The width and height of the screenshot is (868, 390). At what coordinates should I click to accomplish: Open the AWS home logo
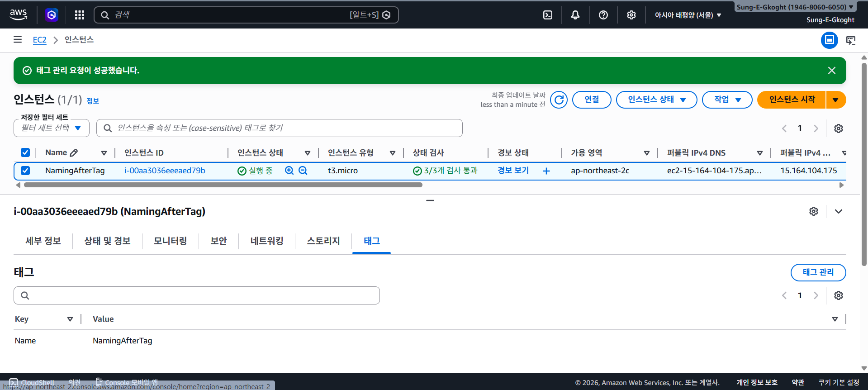coord(19,14)
